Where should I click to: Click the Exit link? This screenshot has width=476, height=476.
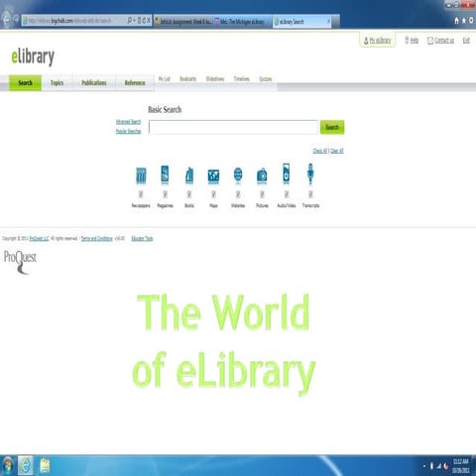[x=466, y=41]
